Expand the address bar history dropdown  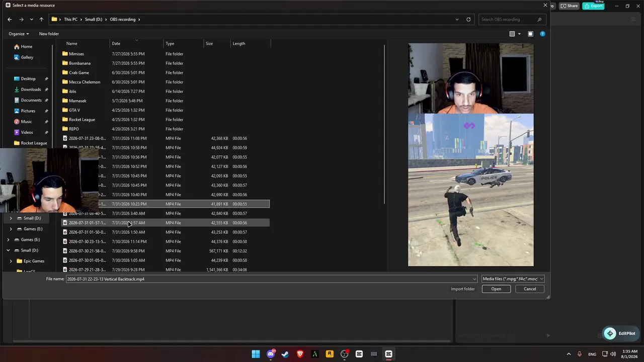pyautogui.click(x=457, y=20)
